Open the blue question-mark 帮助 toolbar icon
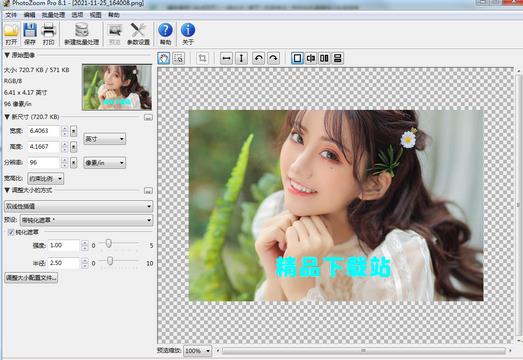 pos(165,34)
